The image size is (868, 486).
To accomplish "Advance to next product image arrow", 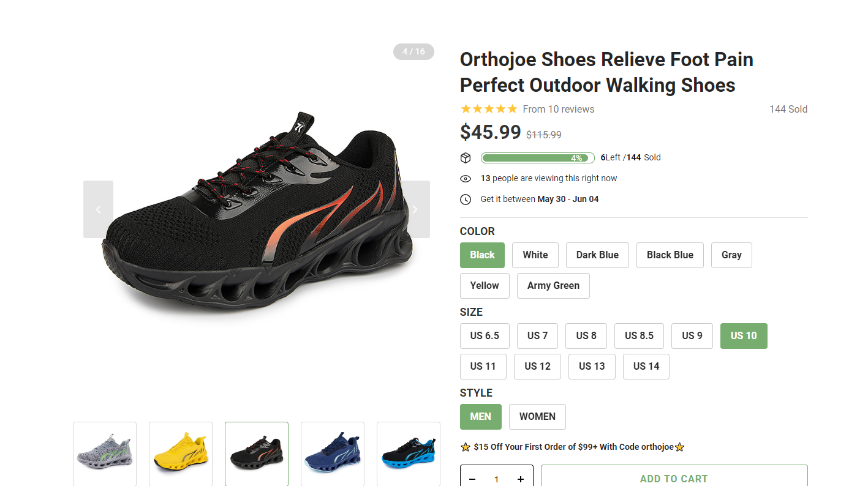I will (x=415, y=209).
